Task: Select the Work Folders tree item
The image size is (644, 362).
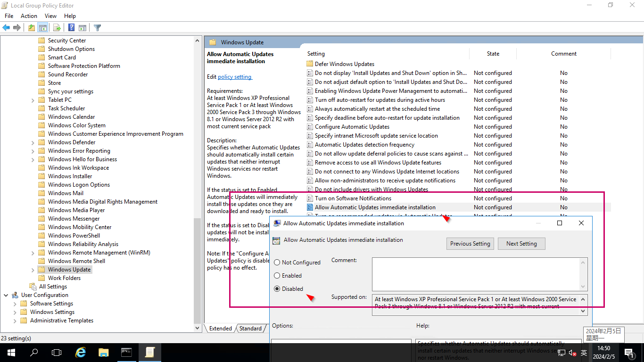Action: pyautogui.click(x=64, y=278)
